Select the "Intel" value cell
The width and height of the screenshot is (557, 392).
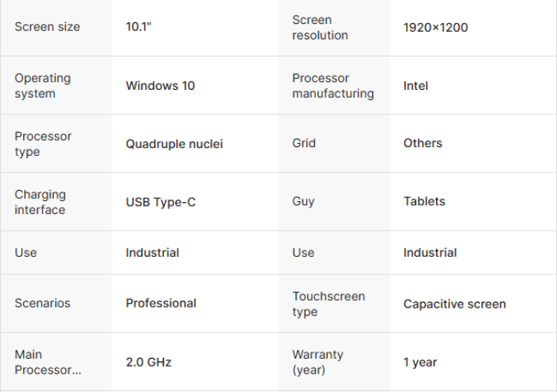click(x=415, y=85)
